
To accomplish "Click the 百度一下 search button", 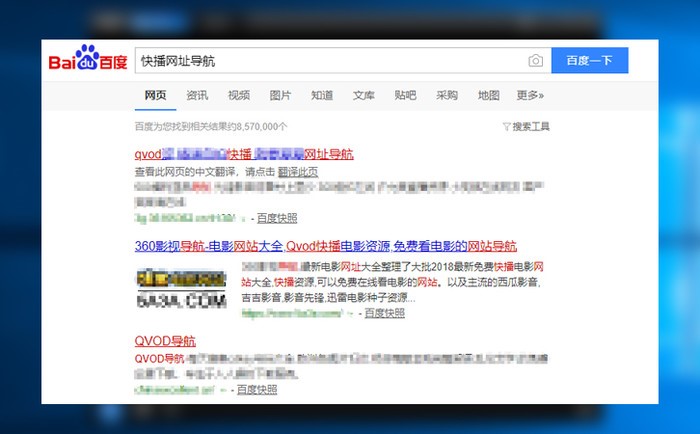I will tap(590, 60).
